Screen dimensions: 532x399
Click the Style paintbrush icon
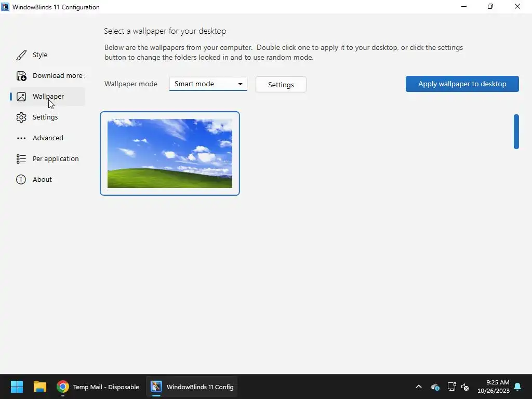21,55
